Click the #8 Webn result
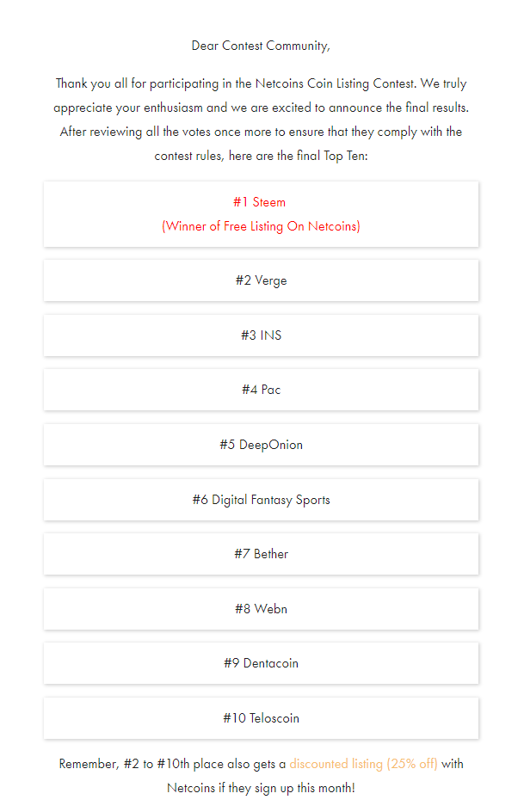The image size is (524, 812). [x=261, y=608]
